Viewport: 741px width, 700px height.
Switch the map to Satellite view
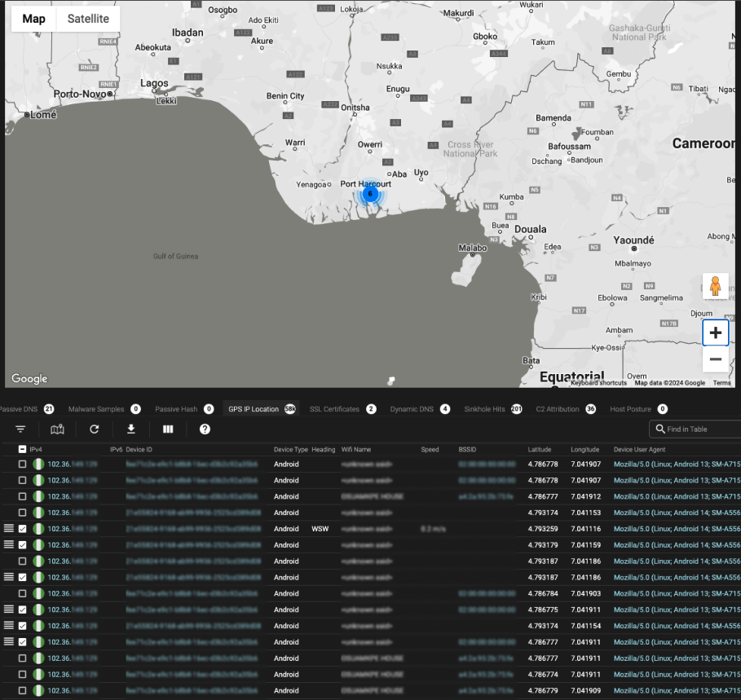point(88,19)
